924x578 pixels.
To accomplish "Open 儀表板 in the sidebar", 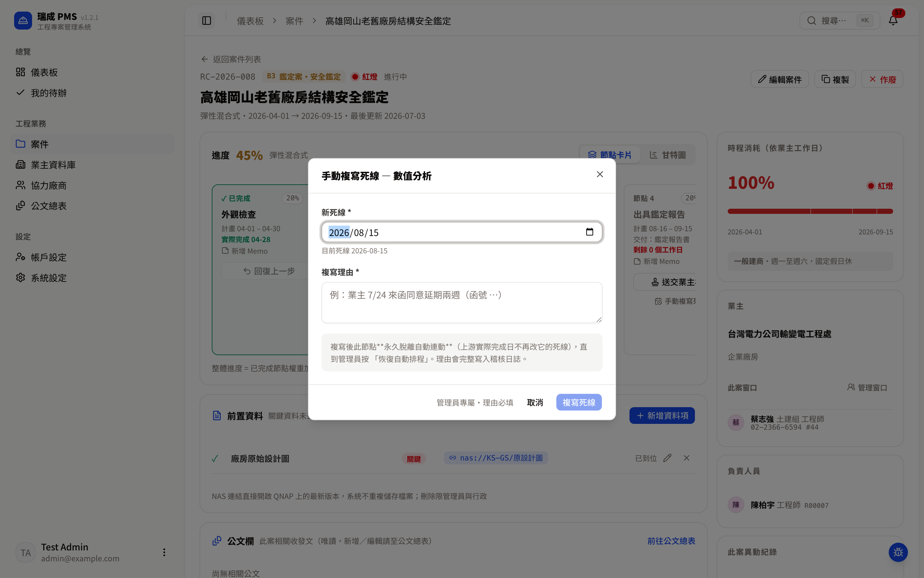I will [x=92, y=72].
